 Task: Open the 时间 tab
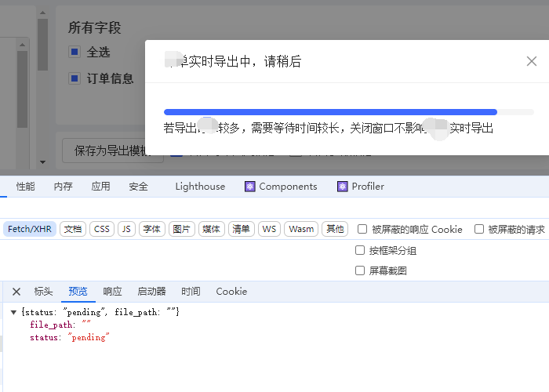click(191, 292)
